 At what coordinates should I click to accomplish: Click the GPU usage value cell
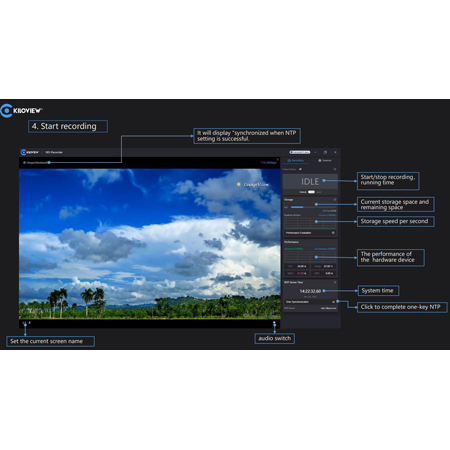point(324,273)
